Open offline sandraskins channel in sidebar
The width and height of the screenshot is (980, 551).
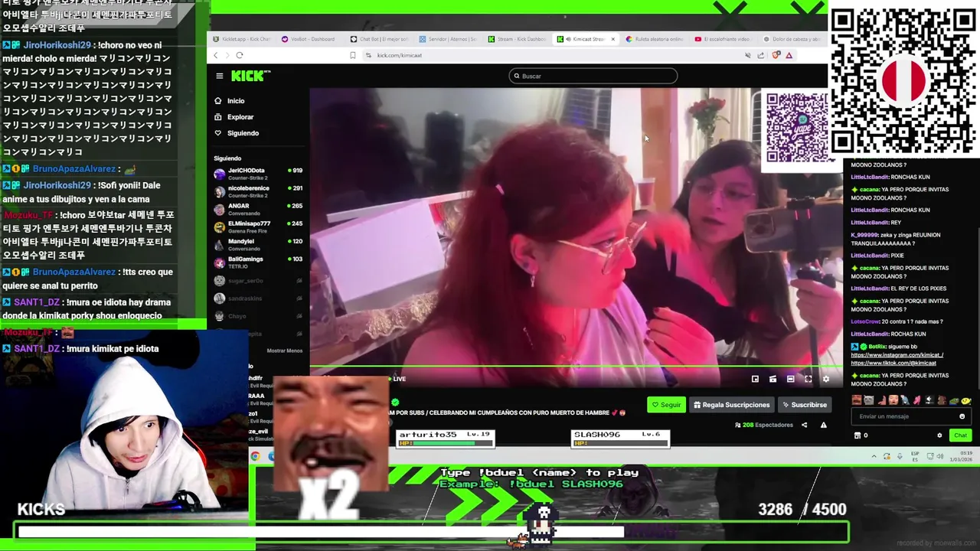(258, 298)
